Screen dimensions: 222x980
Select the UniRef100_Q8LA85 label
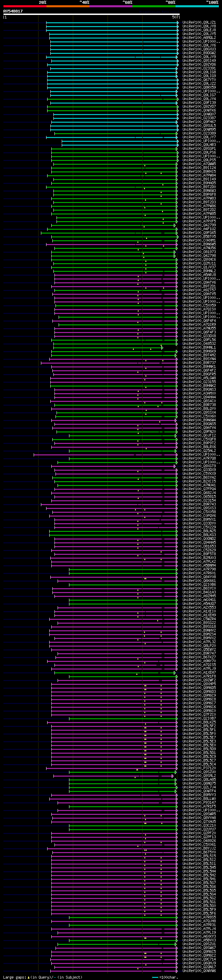(x=199, y=779)
